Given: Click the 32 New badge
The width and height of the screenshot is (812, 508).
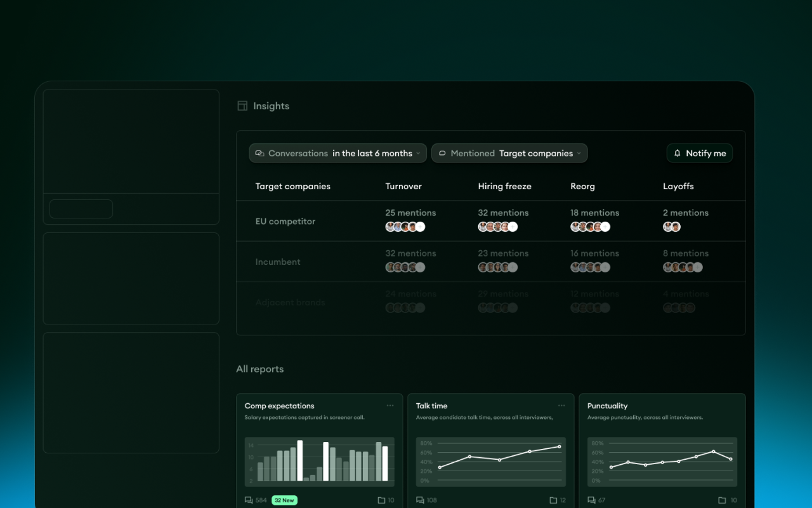Looking at the screenshot, I should pyautogui.click(x=284, y=500).
